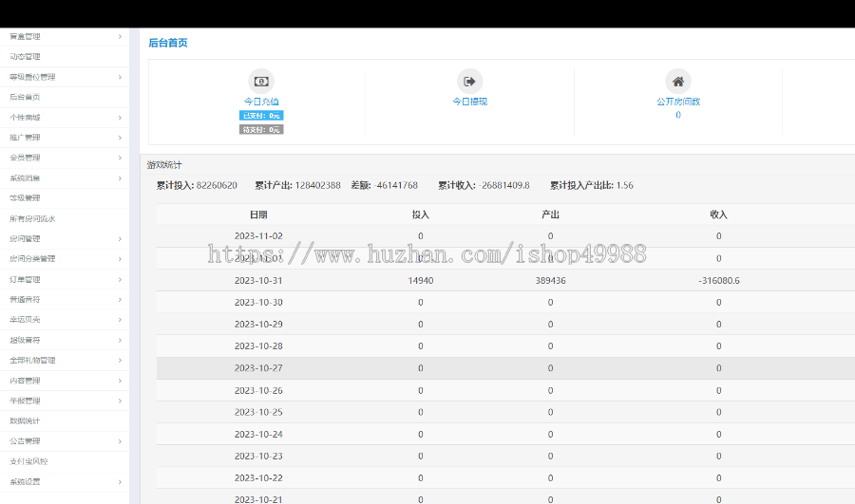Expand the 系统消息 chevron
Image resolution: width=855 pixels, height=504 pixels.
(120, 178)
